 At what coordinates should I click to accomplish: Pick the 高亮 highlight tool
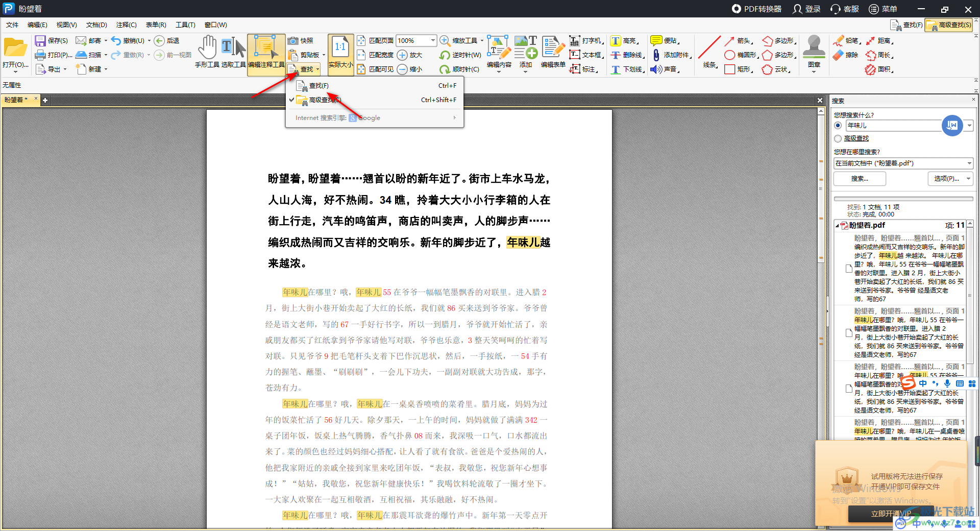[x=624, y=40]
